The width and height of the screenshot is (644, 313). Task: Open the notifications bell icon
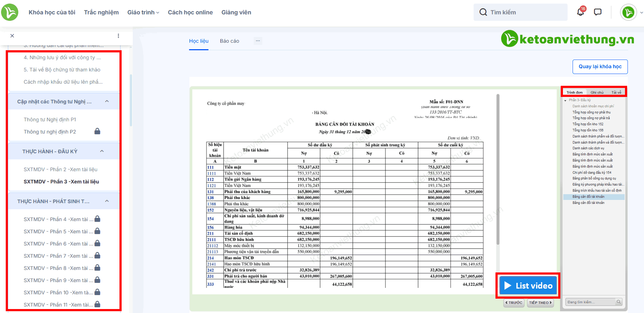click(x=580, y=12)
